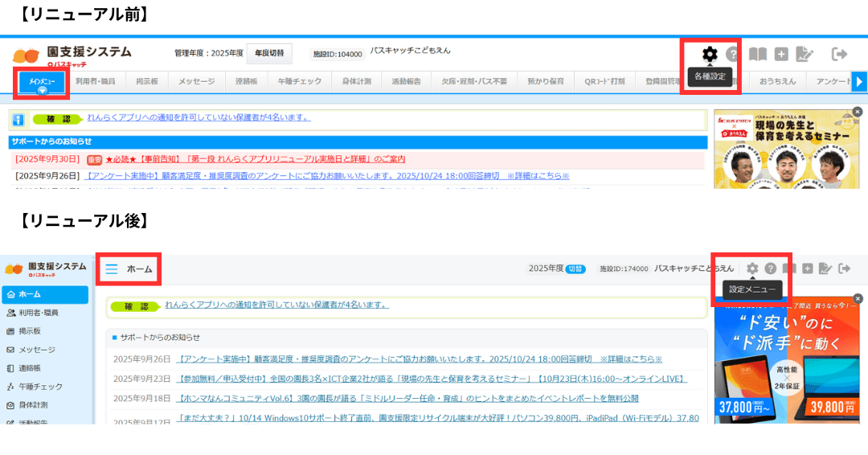Open 設定メニュー gear icon in renewed layout

click(x=752, y=268)
